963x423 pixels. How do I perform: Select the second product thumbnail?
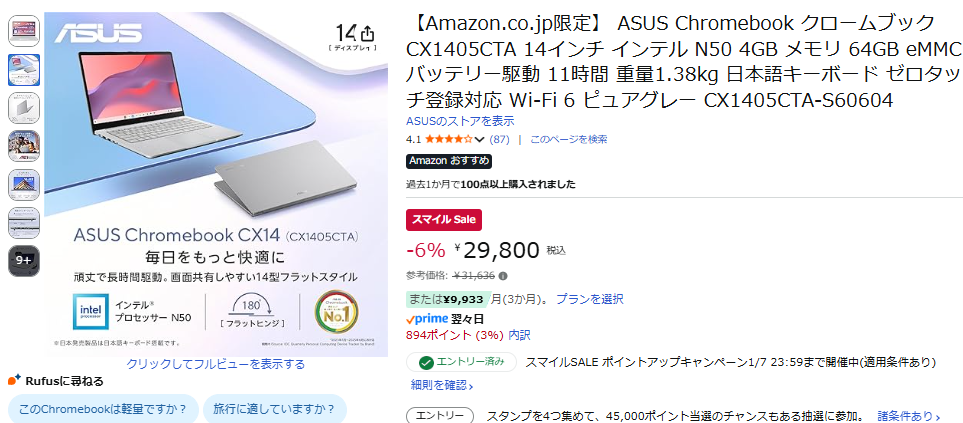click(x=24, y=69)
